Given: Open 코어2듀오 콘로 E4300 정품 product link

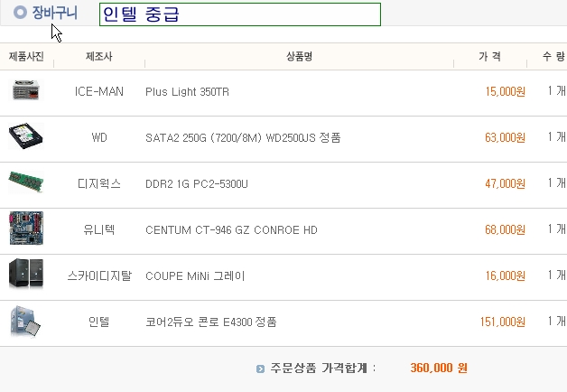Looking at the screenshot, I should click(x=211, y=322).
